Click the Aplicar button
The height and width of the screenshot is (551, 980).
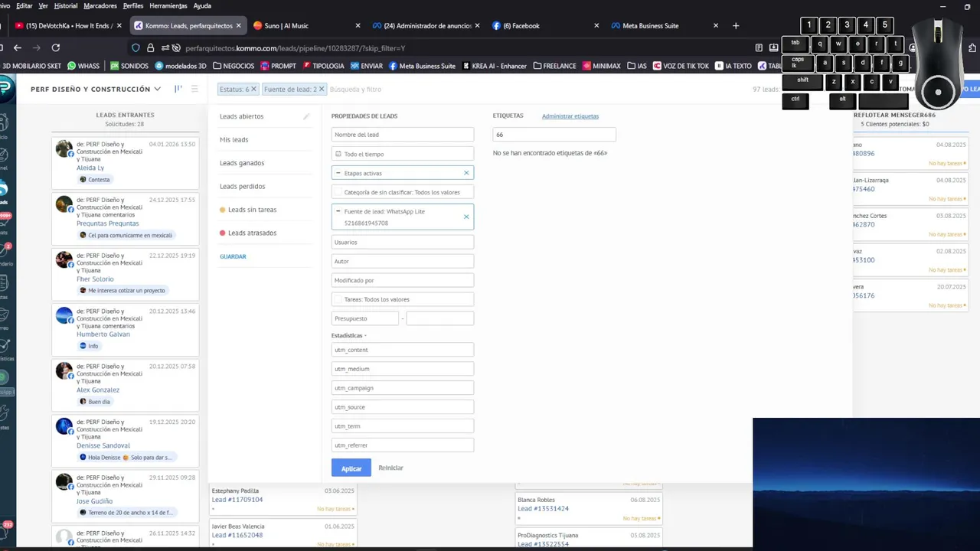point(351,468)
